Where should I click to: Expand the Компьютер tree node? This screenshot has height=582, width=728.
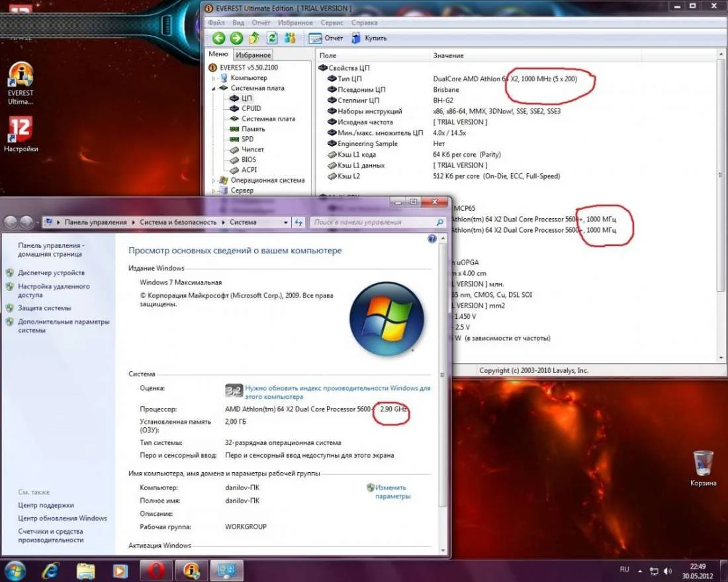214,78
